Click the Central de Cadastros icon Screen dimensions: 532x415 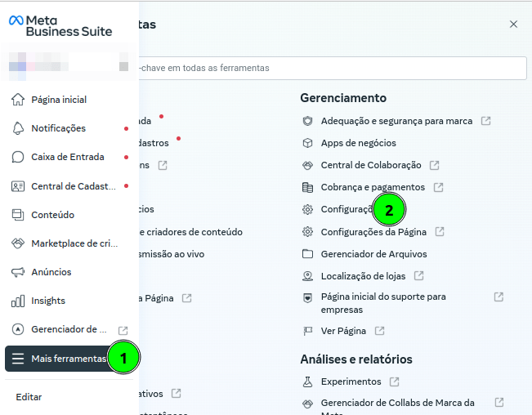(18, 186)
